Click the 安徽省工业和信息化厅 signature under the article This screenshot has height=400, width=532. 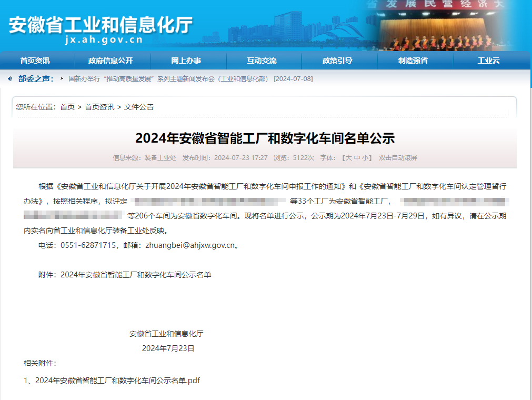tap(166, 334)
